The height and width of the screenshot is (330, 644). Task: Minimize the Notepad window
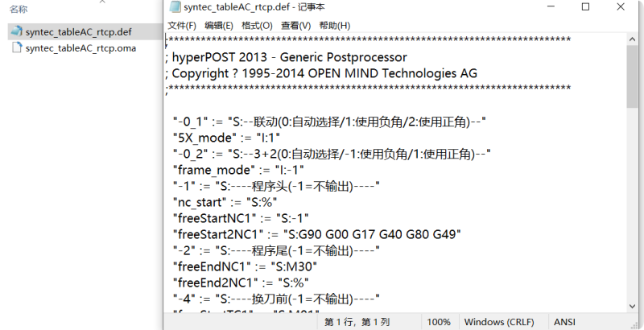point(551,7)
